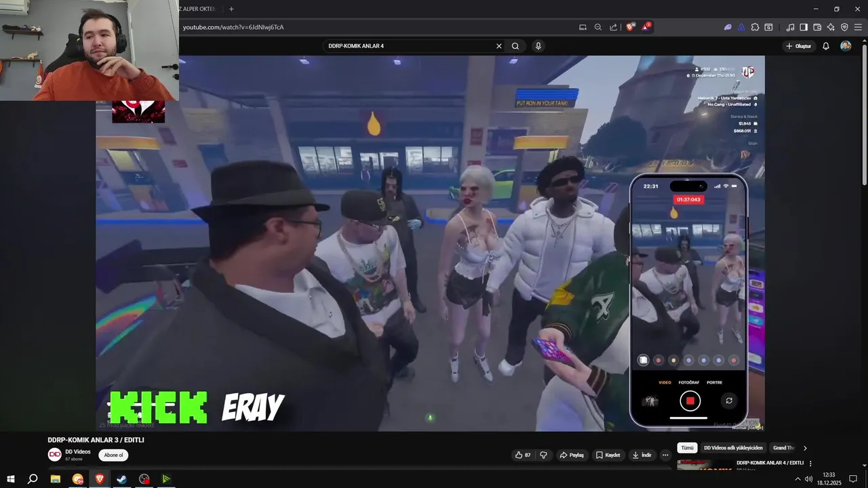Open Windows notification center
The height and width of the screenshot is (488, 868).
pyautogui.click(x=853, y=479)
